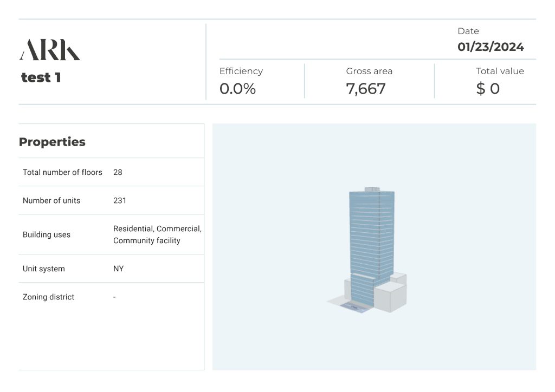This screenshot has height=392, width=555.
Task: Click the units value 231
Action: pos(120,200)
